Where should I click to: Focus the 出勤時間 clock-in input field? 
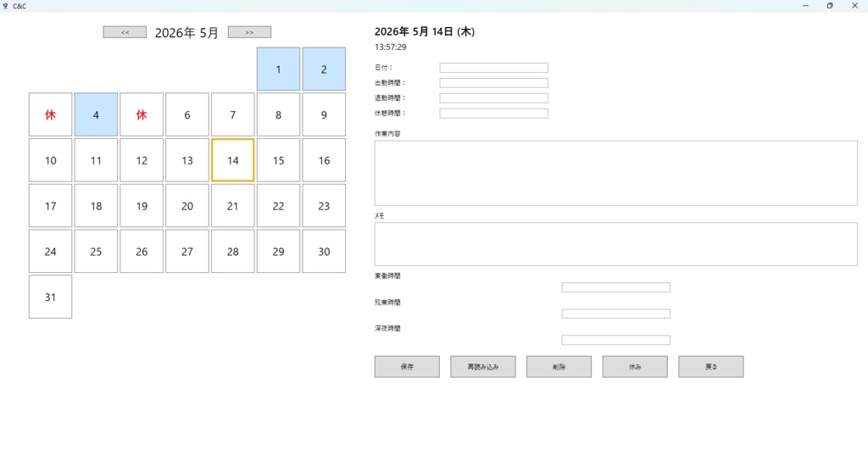pyautogui.click(x=494, y=83)
